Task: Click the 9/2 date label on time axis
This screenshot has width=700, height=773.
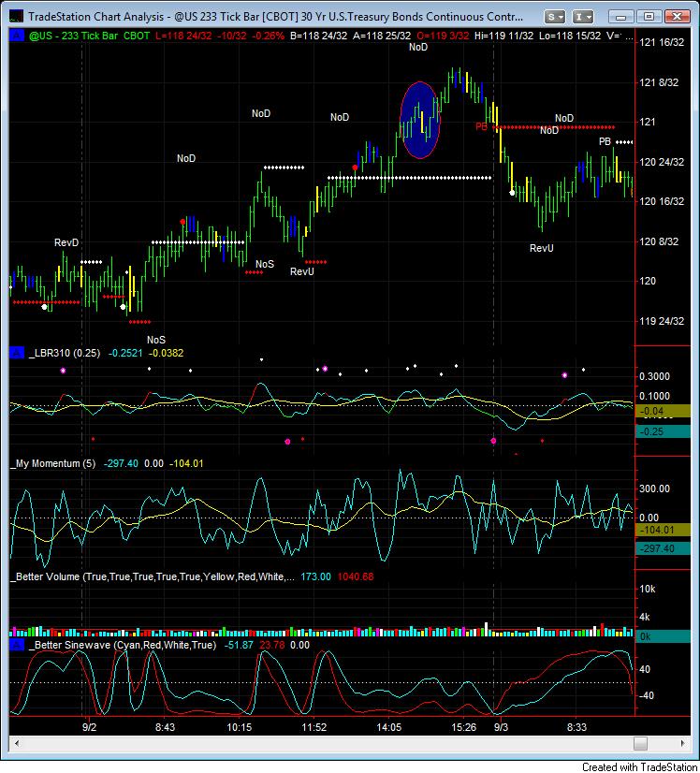Action: point(89,727)
